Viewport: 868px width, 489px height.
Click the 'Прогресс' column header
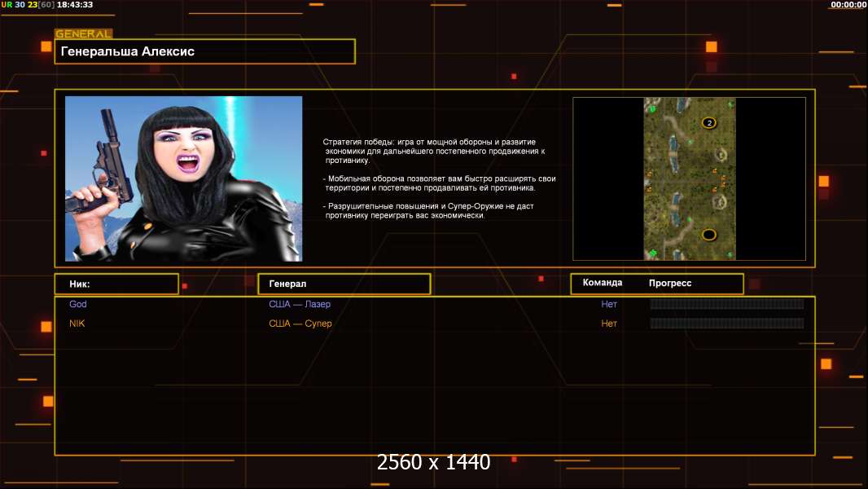tap(670, 284)
